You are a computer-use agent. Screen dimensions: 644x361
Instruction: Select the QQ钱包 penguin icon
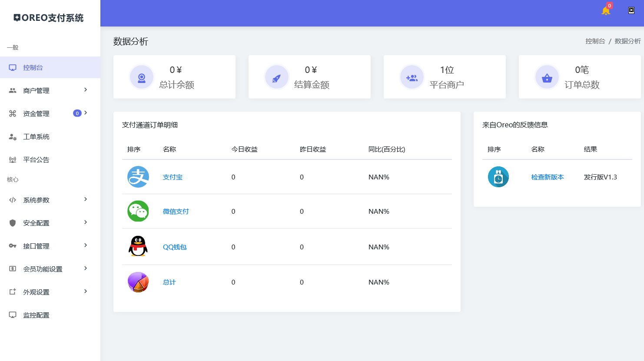pos(138,247)
